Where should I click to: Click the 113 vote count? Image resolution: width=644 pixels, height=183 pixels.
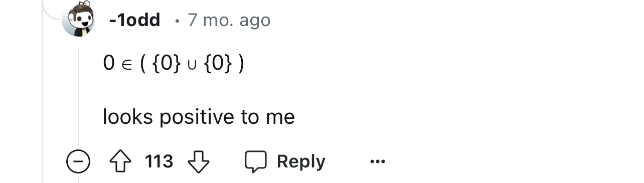(x=159, y=161)
